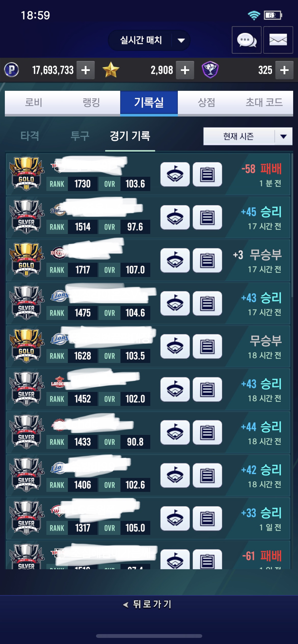Screen dimensions: 298x644
Task: Select the GOLD opponent row ranked 1717
Action: [148, 260]
